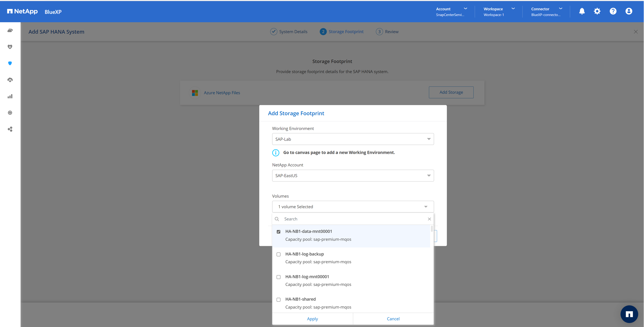
Task: Click Apply in the volumes list
Action: (x=312, y=319)
